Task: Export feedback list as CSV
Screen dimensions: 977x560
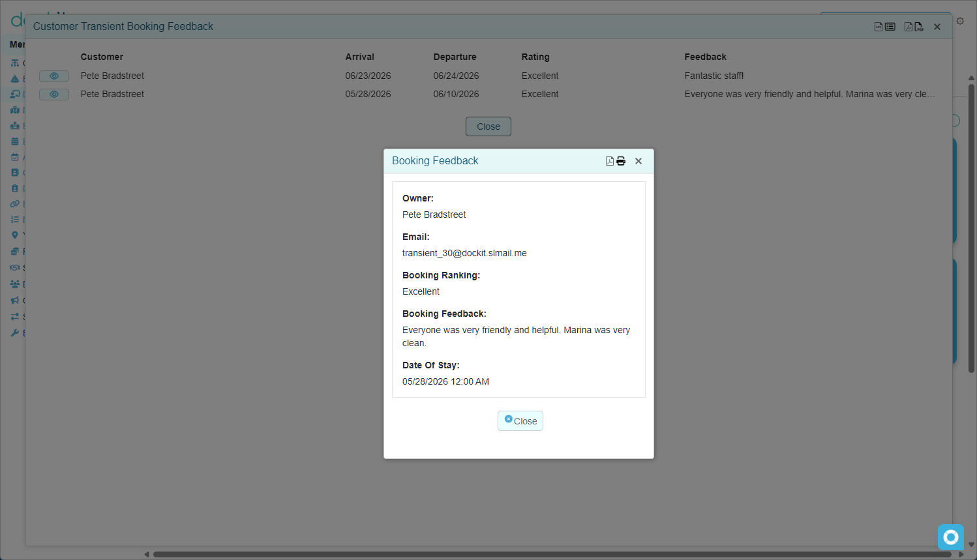Action: click(x=879, y=27)
